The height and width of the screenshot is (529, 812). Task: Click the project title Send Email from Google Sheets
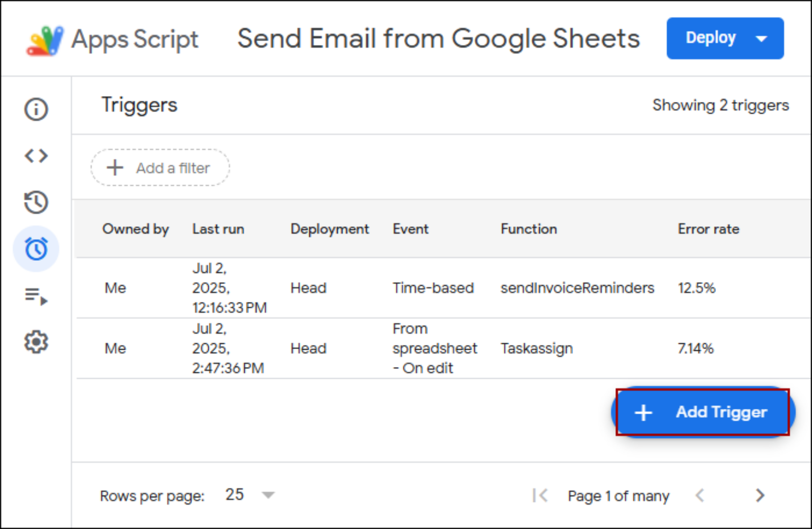[438, 39]
